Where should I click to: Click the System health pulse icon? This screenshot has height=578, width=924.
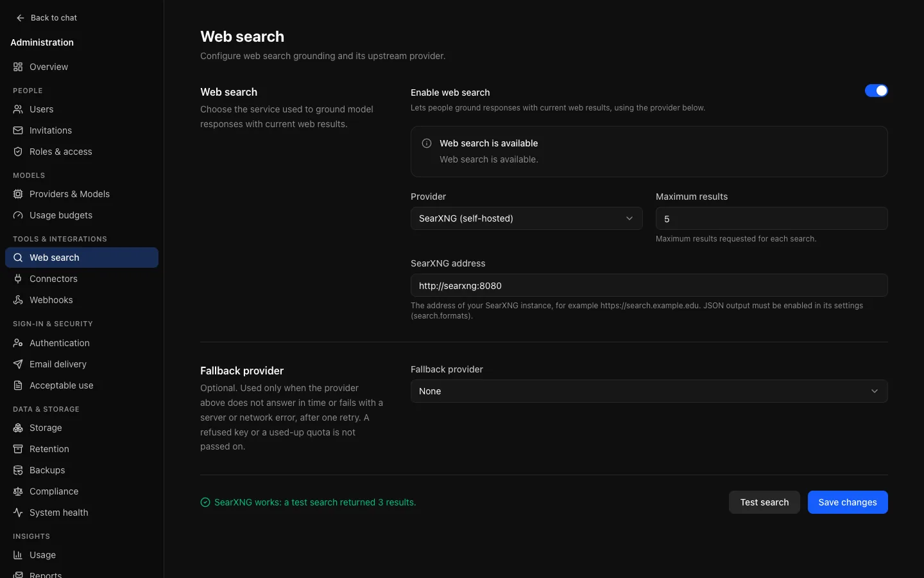18,512
